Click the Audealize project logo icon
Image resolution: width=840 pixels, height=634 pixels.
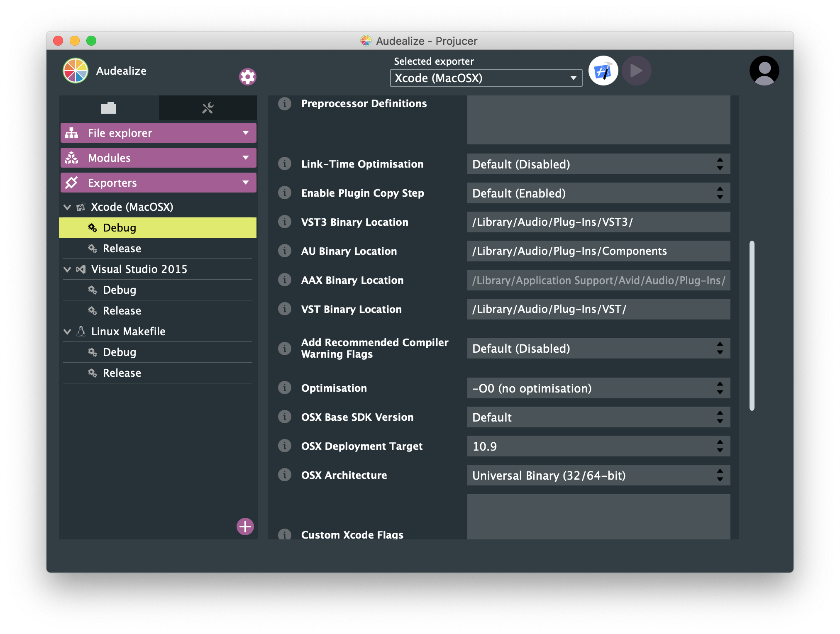coord(76,71)
